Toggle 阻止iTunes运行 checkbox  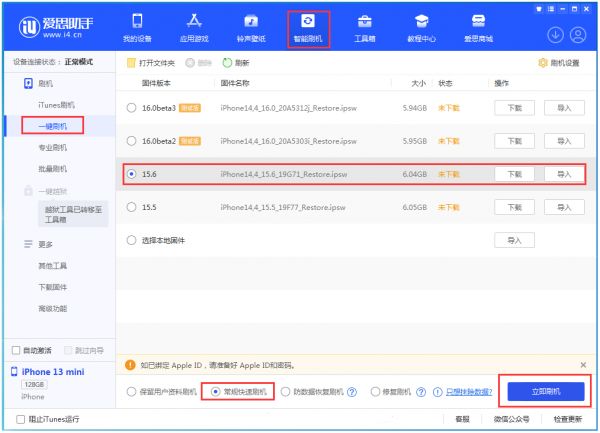(x=21, y=419)
